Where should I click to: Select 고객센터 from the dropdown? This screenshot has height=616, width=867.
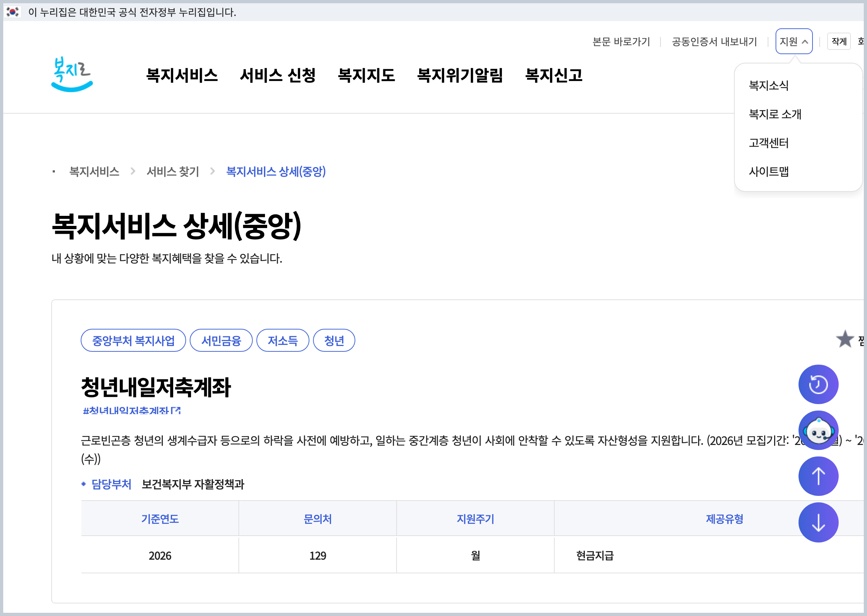tap(768, 143)
